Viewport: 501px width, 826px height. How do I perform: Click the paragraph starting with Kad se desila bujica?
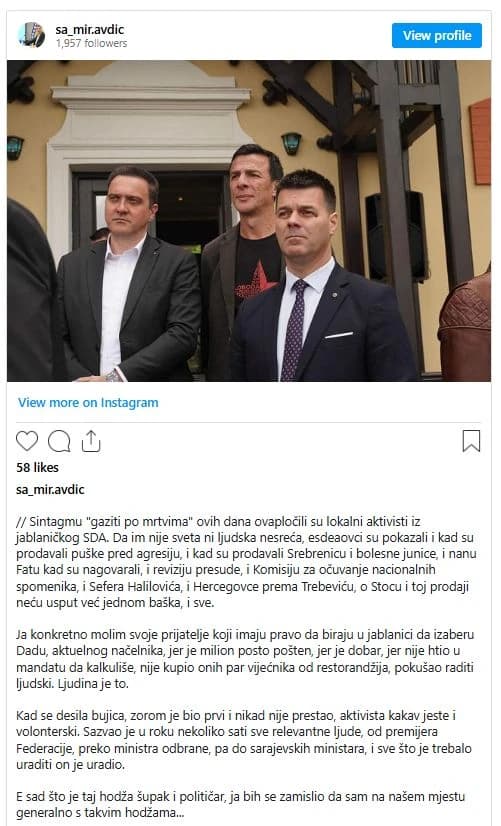[244, 740]
